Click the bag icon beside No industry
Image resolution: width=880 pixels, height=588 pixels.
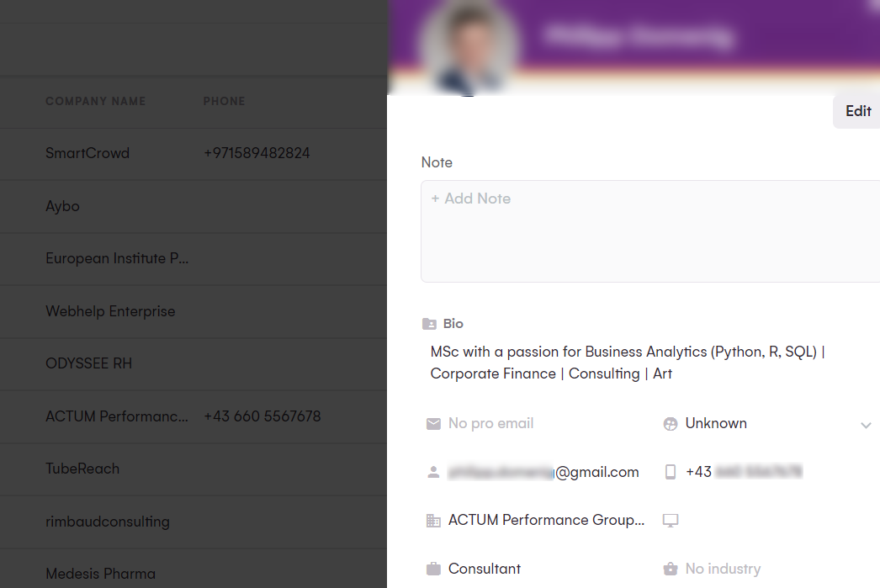click(x=671, y=569)
